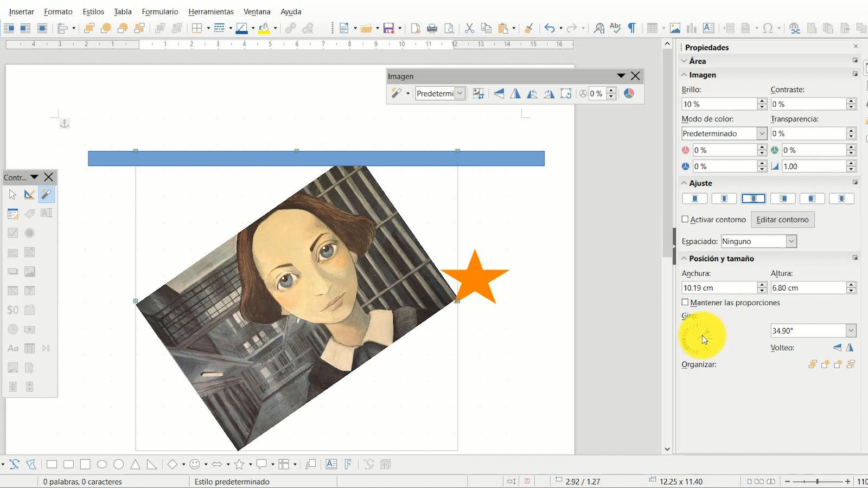Click crop image icon in Imagen toolbar
Viewport: 868px width, 488px height.
pyautogui.click(x=478, y=93)
